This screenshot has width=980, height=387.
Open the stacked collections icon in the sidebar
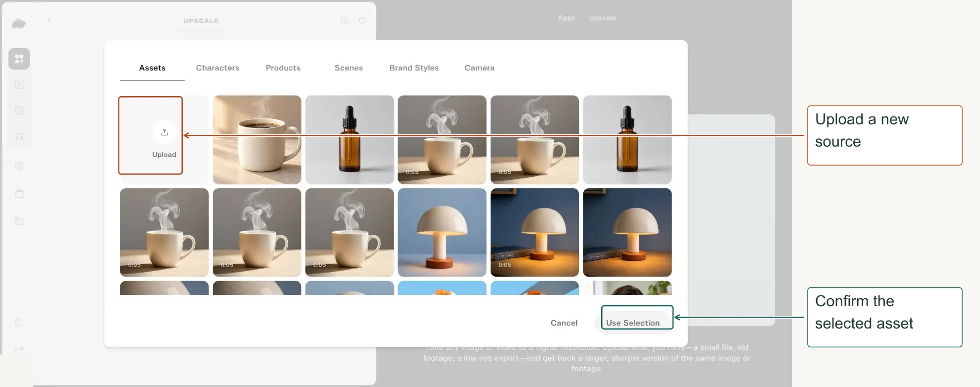(19, 193)
